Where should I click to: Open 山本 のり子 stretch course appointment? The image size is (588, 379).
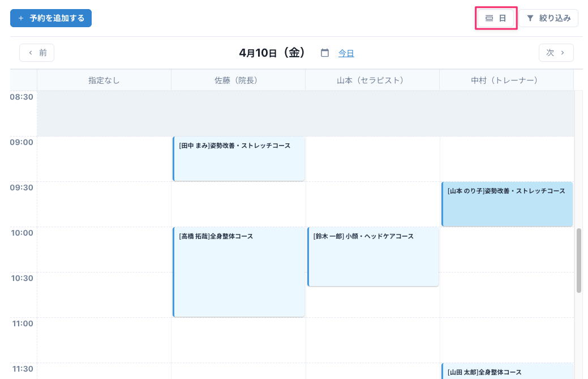(x=507, y=204)
